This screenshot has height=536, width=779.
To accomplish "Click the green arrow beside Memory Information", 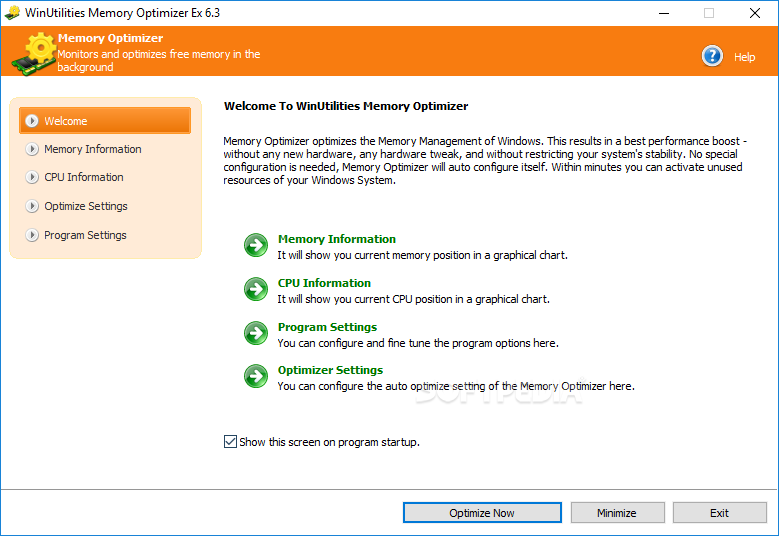I will pyautogui.click(x=256, y=245).
